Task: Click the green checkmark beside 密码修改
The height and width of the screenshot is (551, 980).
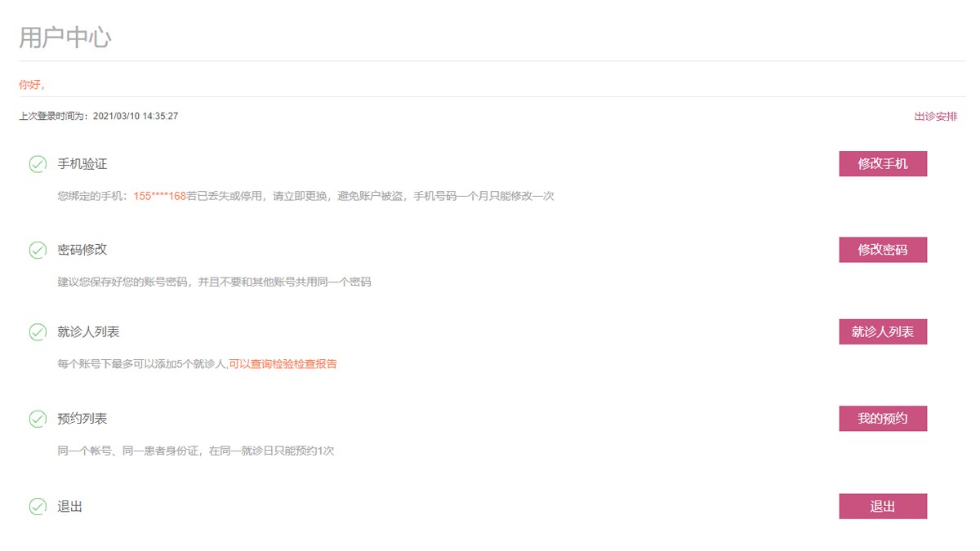Action: coord(38,250)
